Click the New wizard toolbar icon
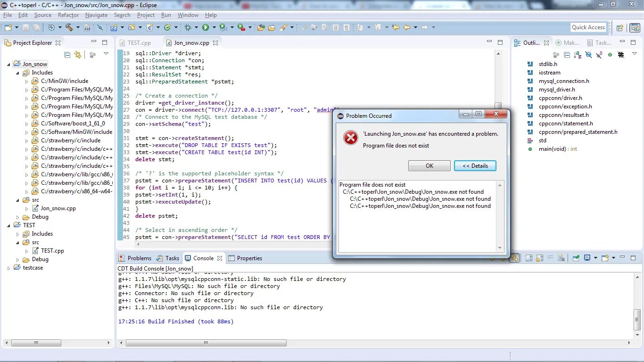The width and height of the screenshot is (644, 362). point(8,27)
